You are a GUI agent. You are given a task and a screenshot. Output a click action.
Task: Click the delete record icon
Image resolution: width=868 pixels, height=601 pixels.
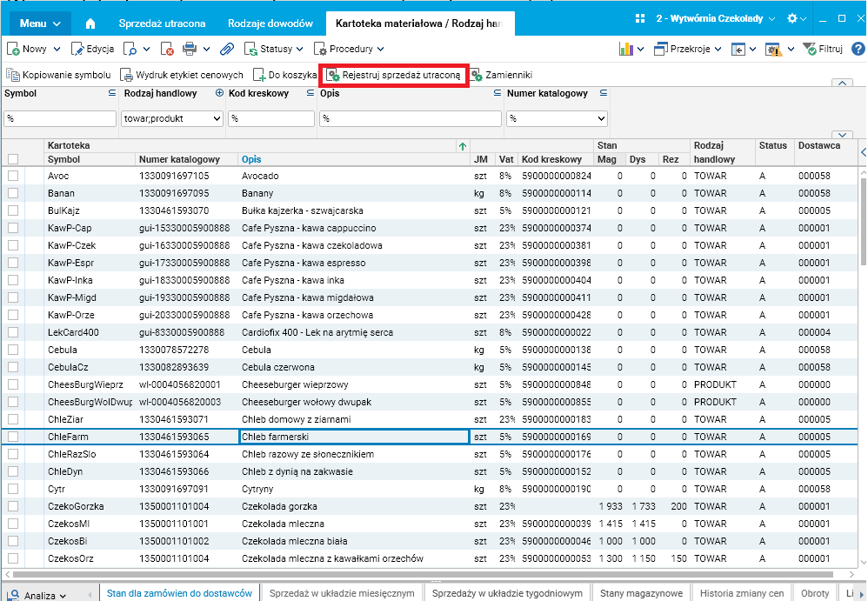tap(168, 50)
